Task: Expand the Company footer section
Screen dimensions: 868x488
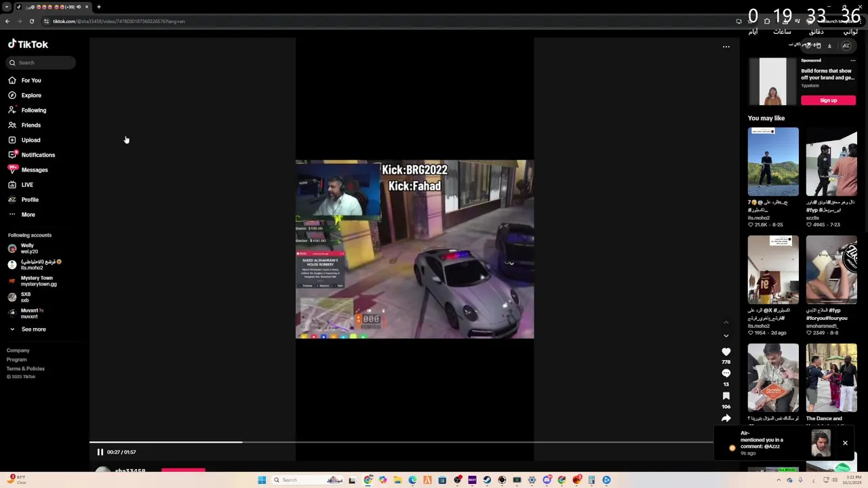Action: pos(18,350)
